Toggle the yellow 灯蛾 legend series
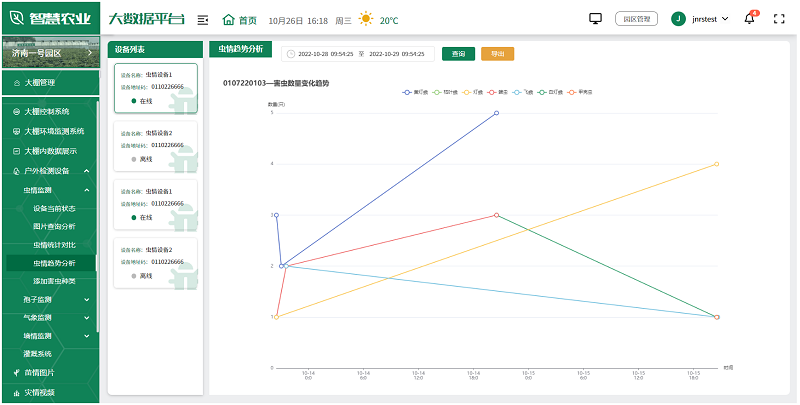This screenshot has height=405, width=800. click(x=469, y=92)
